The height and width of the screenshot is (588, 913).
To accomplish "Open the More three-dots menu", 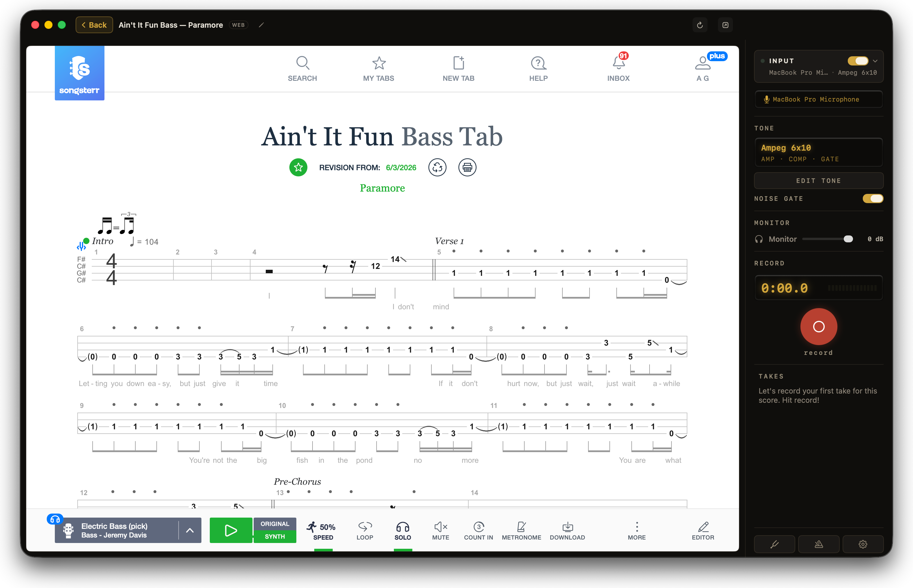I will point(637,531).
